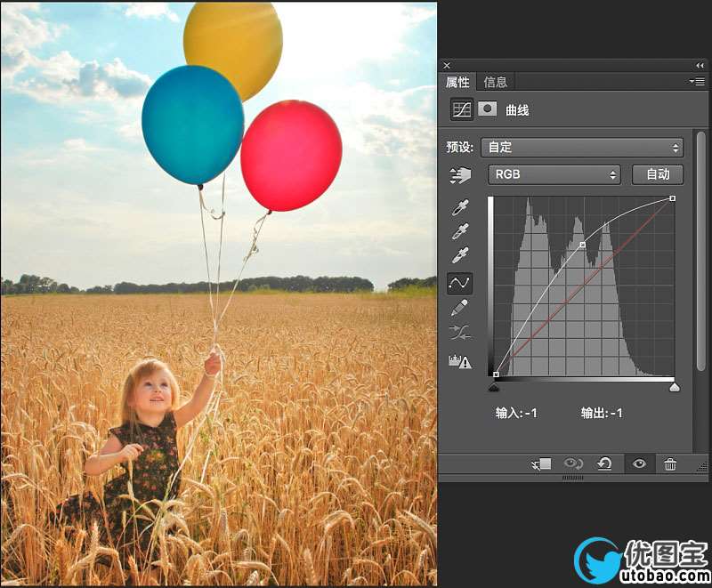712x588 pixels.
Task: Click the panel vertical scrollbar
Action: 701,252
